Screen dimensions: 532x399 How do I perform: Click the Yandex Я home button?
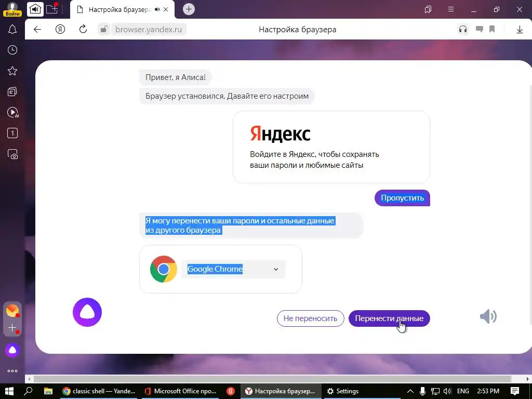pos(60,30)
